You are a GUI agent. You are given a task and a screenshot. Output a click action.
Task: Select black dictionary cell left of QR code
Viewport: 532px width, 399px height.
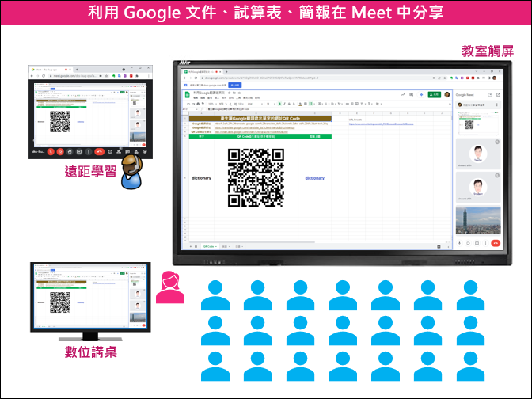tap(201, 178)
